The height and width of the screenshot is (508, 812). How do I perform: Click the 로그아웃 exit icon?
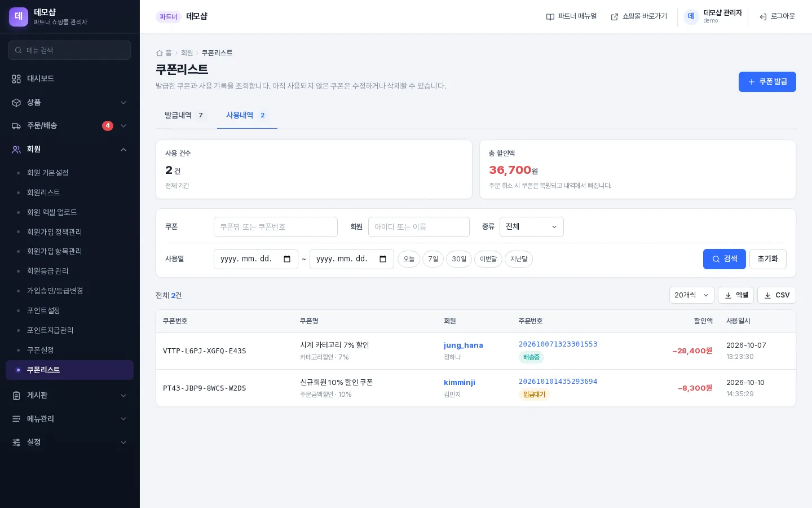pyautogui.click(x=763, y=17)
